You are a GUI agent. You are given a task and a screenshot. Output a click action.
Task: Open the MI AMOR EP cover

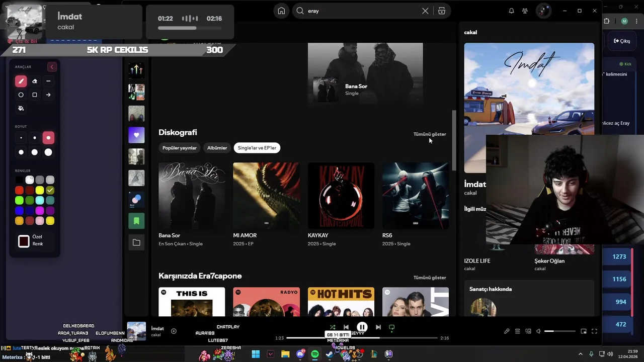click(266, 196)
